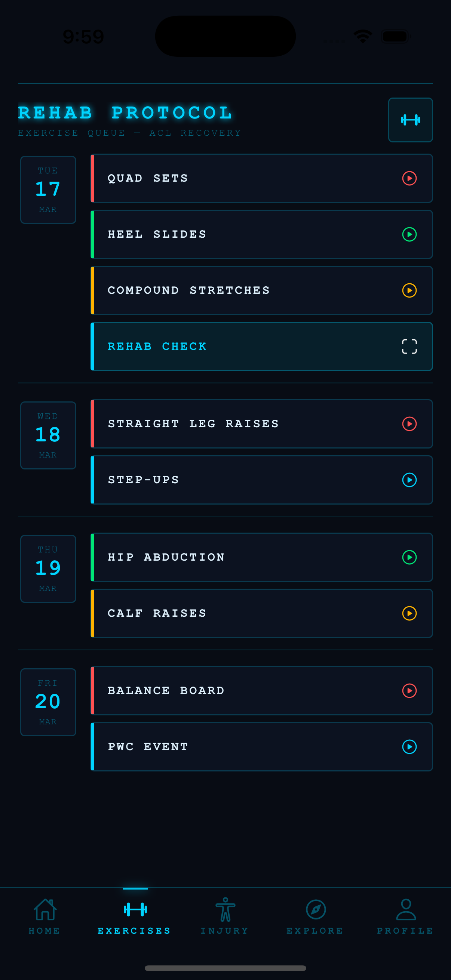Choose the Wed 18 Mar date card
Viewport: 451px width, 980px height.
coord(48,435)
